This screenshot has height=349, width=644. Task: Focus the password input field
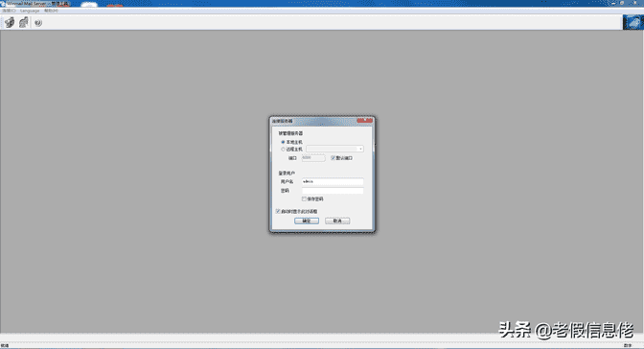pyautogui.click(x=333, y=191)
